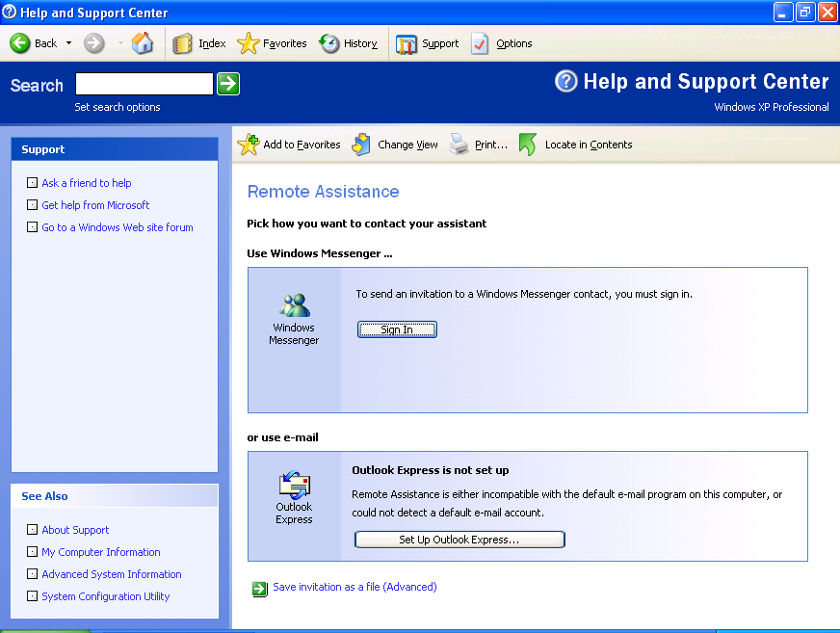Screen dimensions: 840x633
Task: Open Get help from Microsoft link
Action: click(x=95, y=205)
